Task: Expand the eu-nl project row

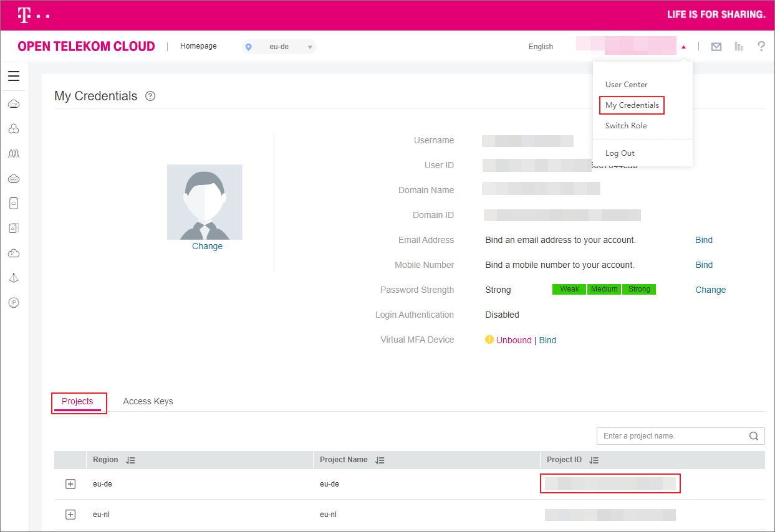Action: coord(70,515)
